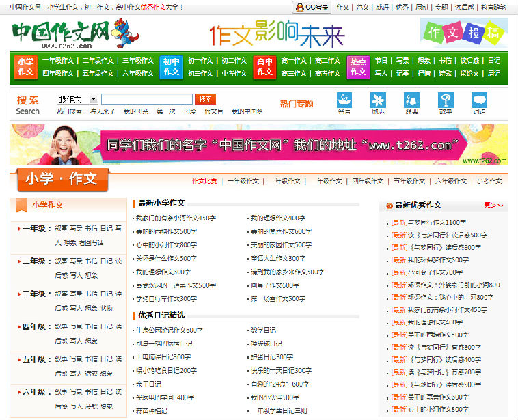This screenshot has width=518, height=420.
Task: Click hot search term 我的中国梦
Action: click(247, 111)
